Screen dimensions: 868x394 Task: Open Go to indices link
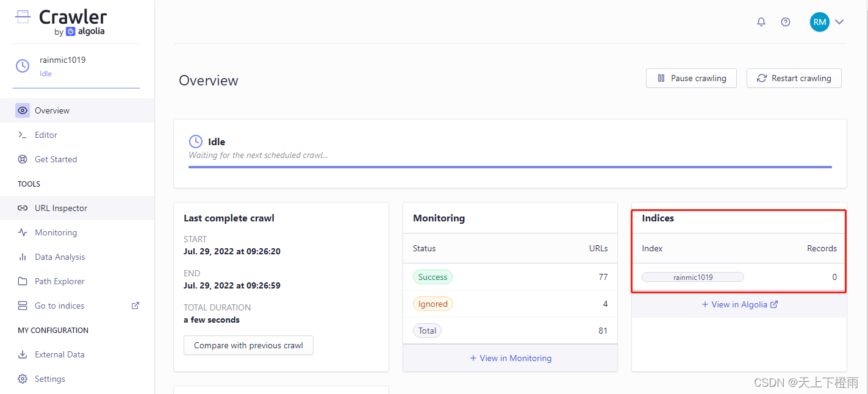coord(77,306)
